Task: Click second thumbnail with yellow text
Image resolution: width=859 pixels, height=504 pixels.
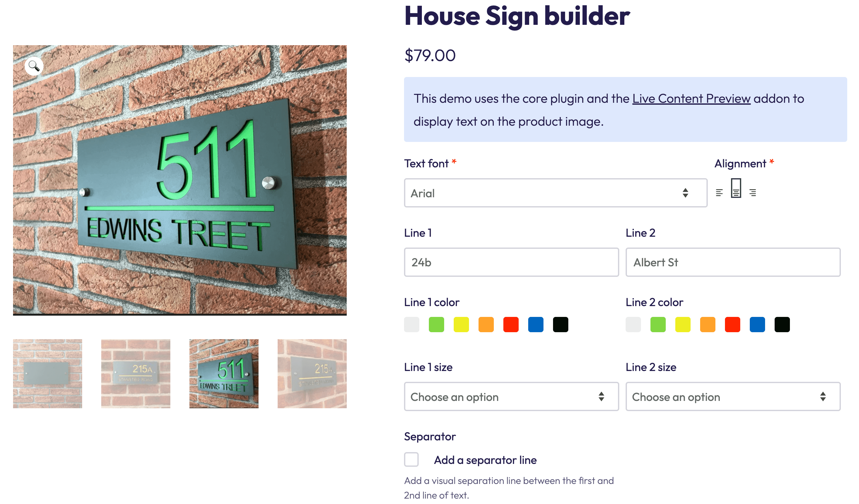Action: [x=135, y=374]
